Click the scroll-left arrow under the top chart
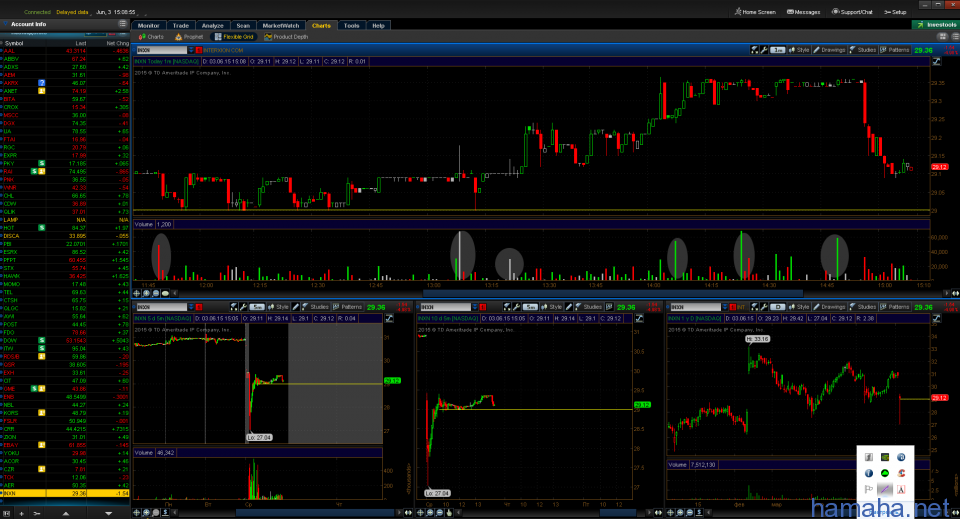Viewport: 960px width, 519px height. coord(174,293)
